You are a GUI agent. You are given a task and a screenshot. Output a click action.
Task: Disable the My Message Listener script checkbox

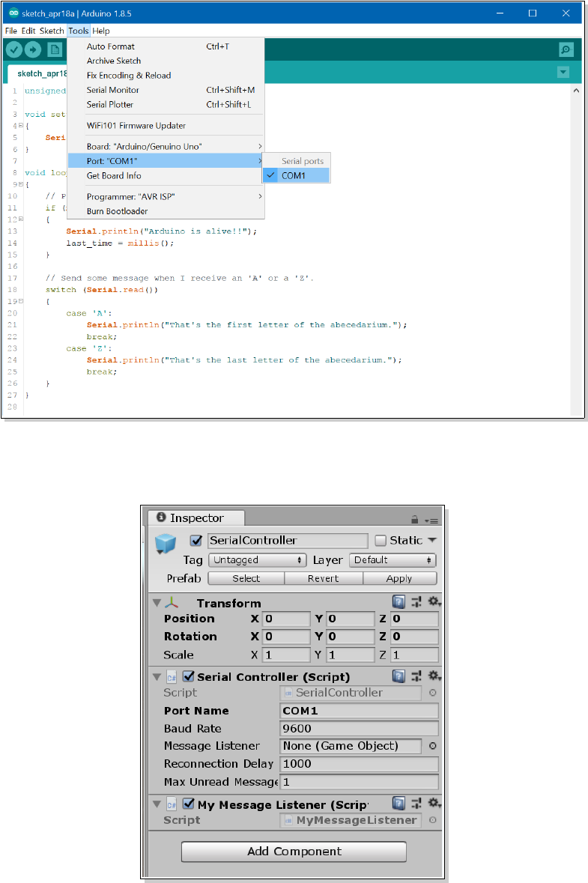coord(189,804)
